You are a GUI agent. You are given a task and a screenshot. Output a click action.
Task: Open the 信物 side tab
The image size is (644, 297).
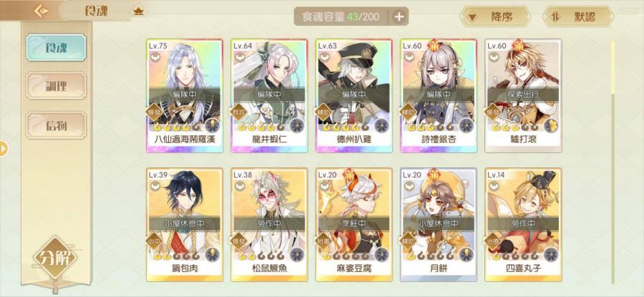point(57,125)
